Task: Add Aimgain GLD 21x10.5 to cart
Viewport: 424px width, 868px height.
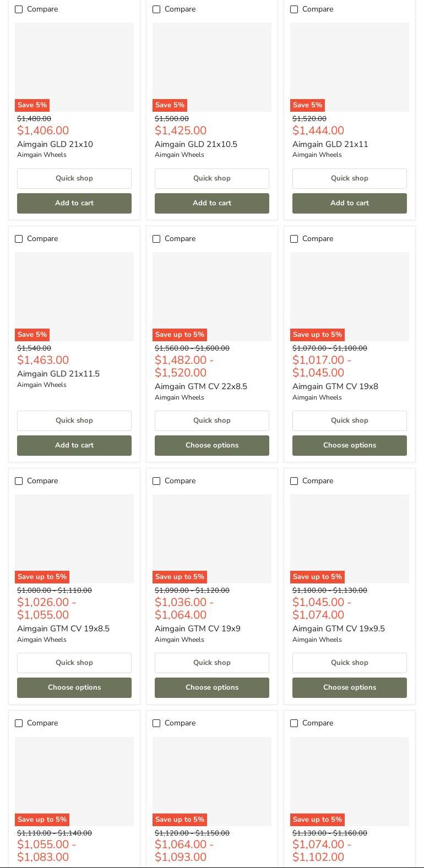Action: click(212, 203)
